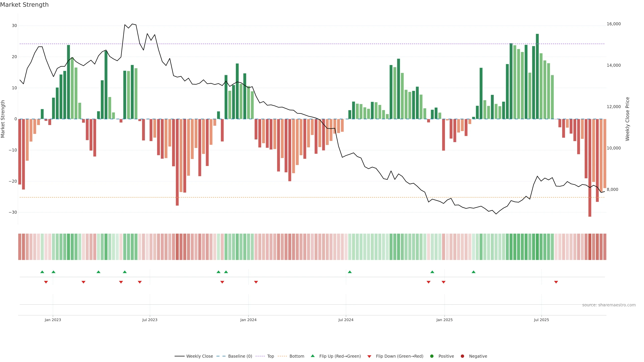This screenshot has height=362, width=644.
Task: Click the last green flip-up triangle marker
Action: [x=473, y=272]
